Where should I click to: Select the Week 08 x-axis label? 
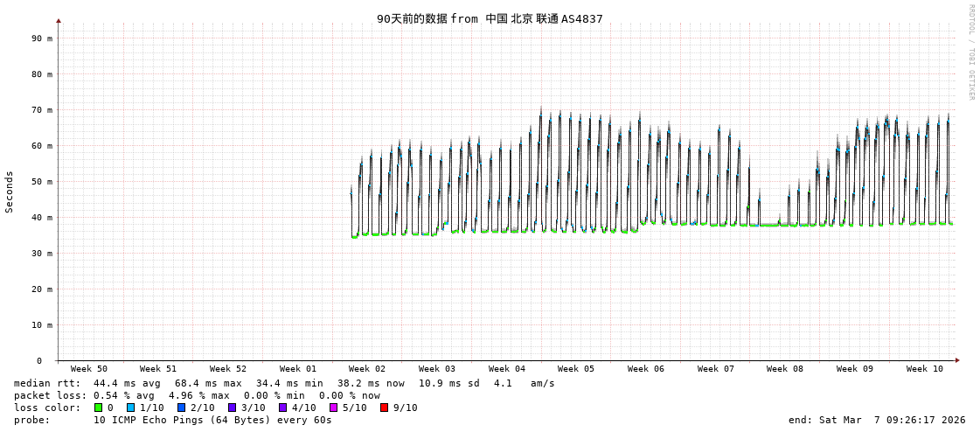pos(785,369)
